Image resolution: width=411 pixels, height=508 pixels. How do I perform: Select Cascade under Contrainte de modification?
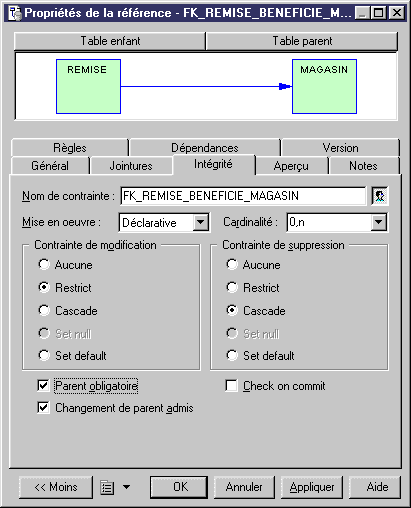(44, 310)
